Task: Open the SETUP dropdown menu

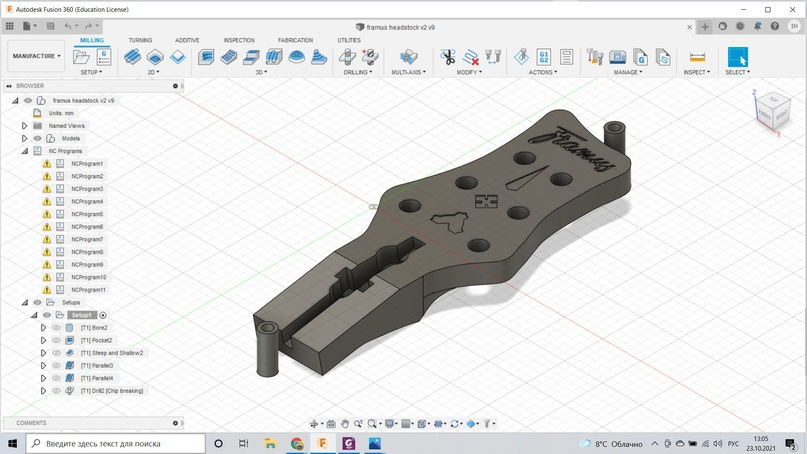Action: coord(91,72)
